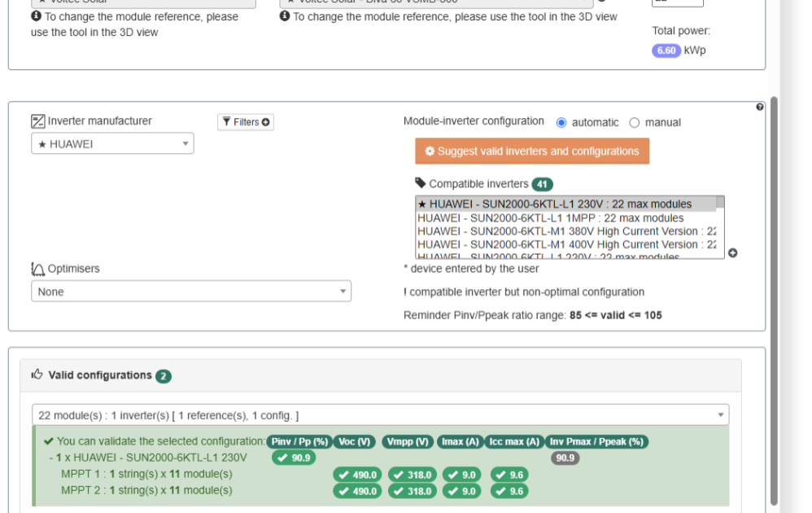This screenshot has width=812, height=513.
Task: Click the 'You can validate the selected configuration:' text
Action: click(161, 441)
